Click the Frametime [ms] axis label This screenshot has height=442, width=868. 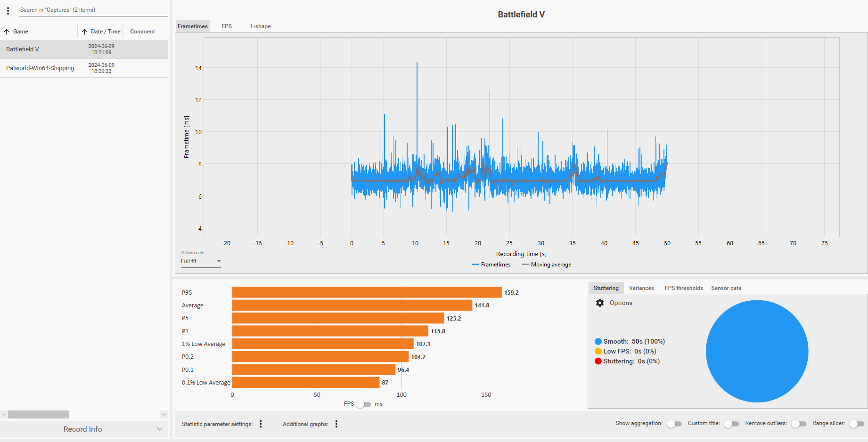187,137
